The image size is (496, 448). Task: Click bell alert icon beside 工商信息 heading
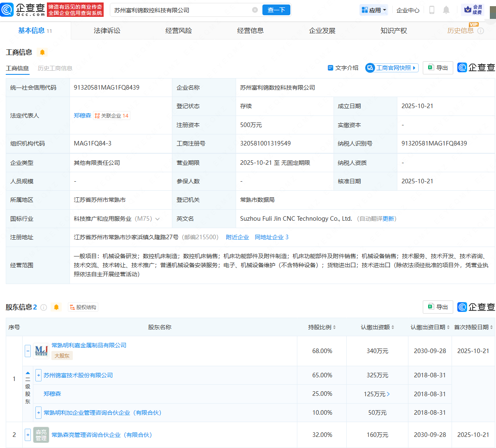pyautogui.click(x=42, y=52)
